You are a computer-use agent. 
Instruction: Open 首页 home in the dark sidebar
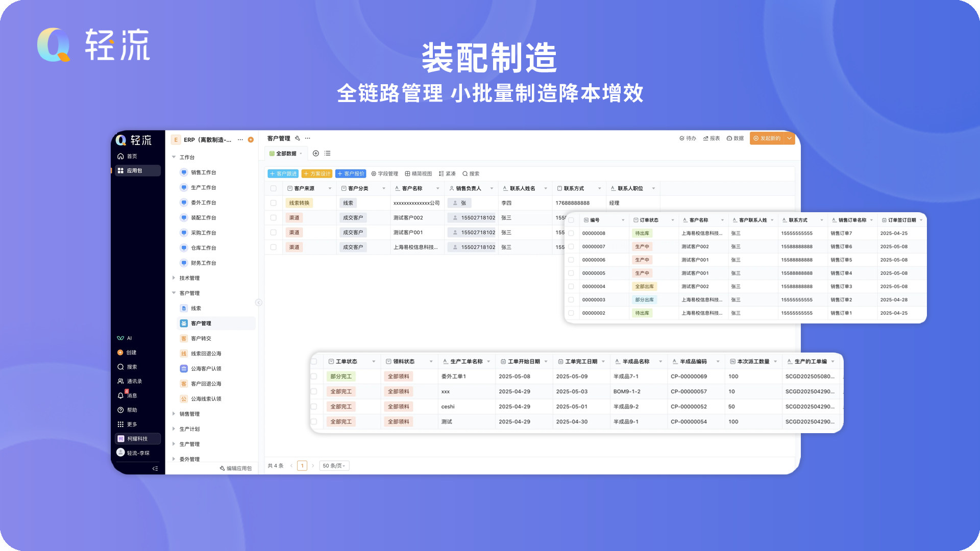click(127, 156)
